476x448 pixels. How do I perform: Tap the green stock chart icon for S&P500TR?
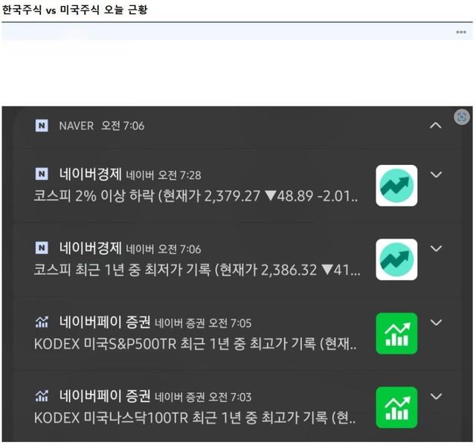tap(396, 334)
